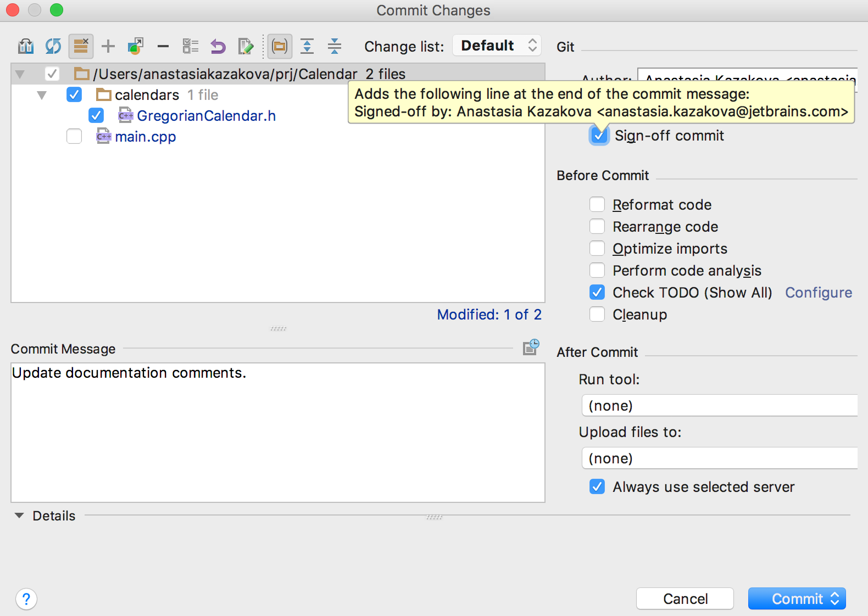Click the Cancel button

click(685, 598)
